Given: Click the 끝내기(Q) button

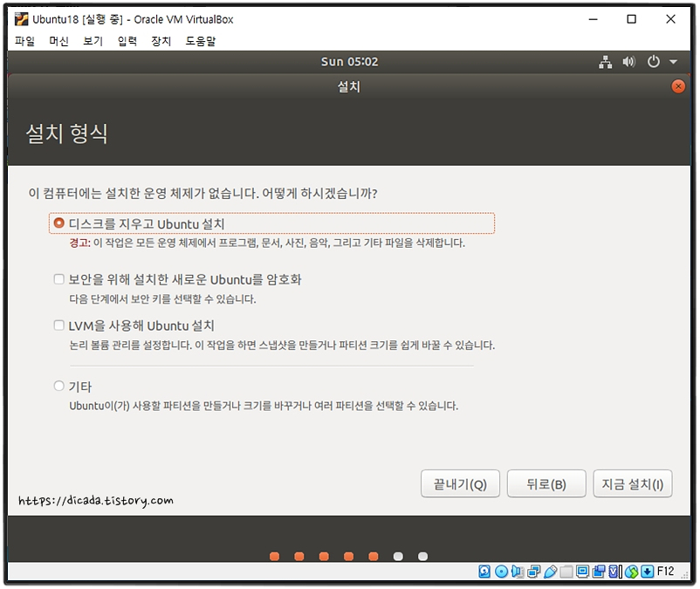Looking at the screenshot, I should pyautogui.click(x=460, y=483).
